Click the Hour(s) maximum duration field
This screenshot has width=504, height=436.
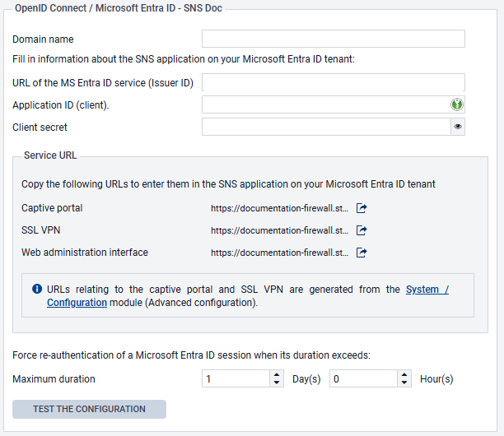(363, 379)
